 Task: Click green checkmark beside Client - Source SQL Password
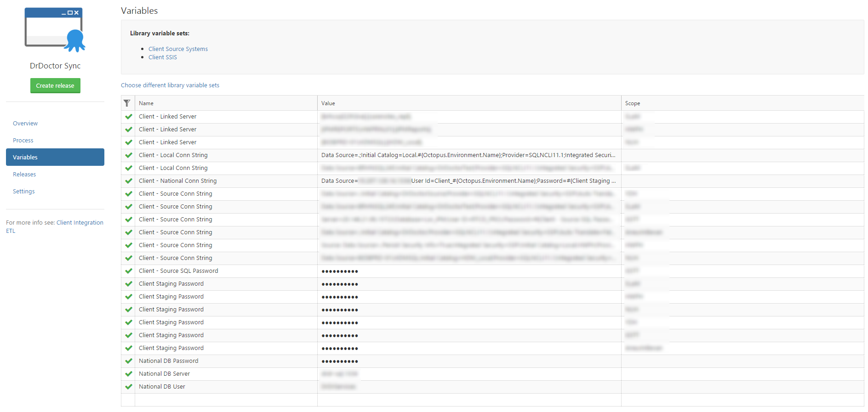tap(129, 271)
